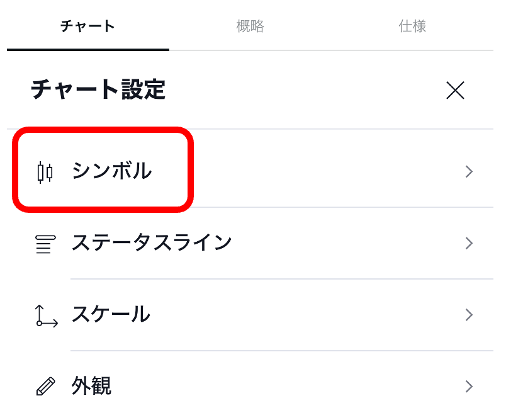Click the チャート設定 heading text
Image resolution: width=506 pixels, height=420 pixels.
(x=98, y=90)
